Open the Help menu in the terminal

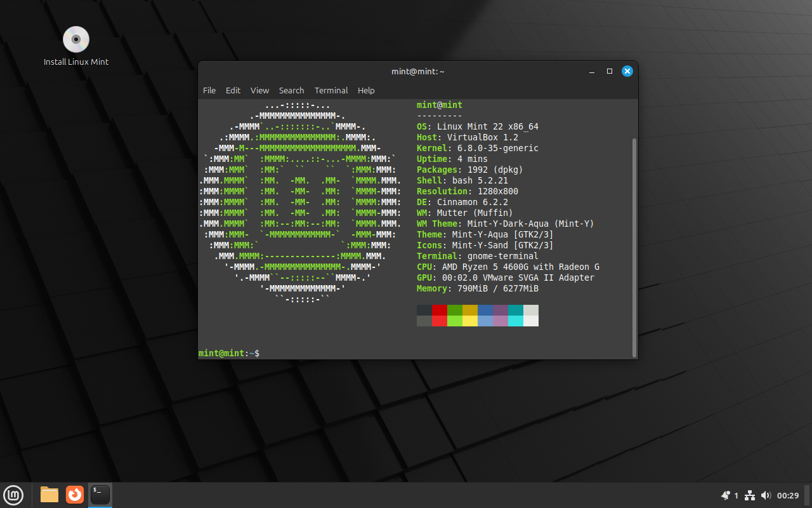coord(366,90)
